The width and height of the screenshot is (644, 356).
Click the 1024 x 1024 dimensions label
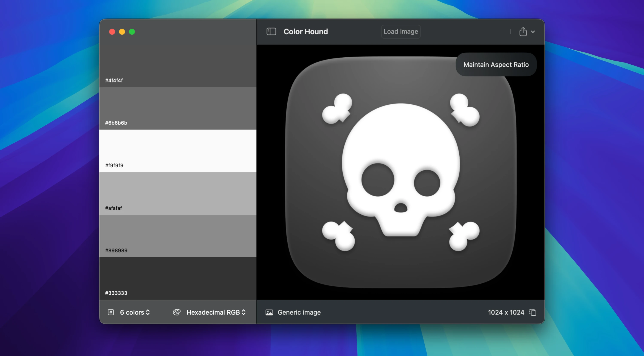point(506,312)
